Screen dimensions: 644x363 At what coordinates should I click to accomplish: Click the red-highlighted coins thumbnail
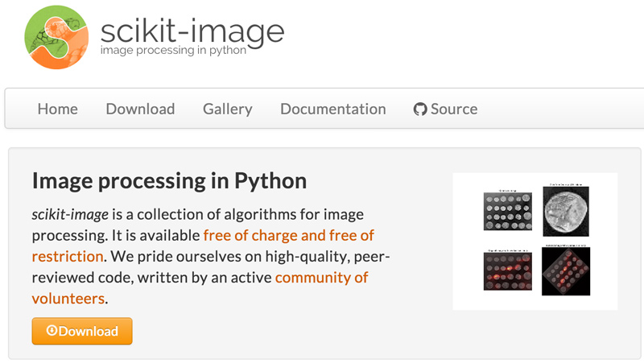tap(508, 269)
